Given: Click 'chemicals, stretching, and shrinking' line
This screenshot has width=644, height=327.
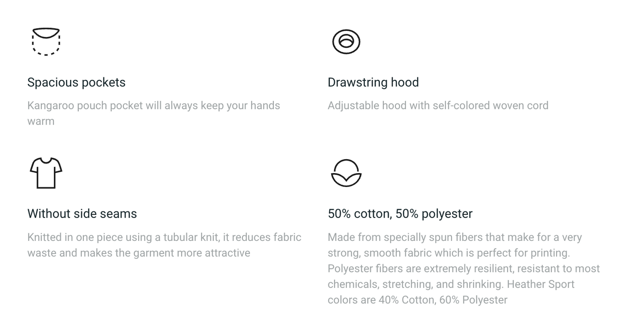Looking at the screenshot, I should [x=416, y=284].
